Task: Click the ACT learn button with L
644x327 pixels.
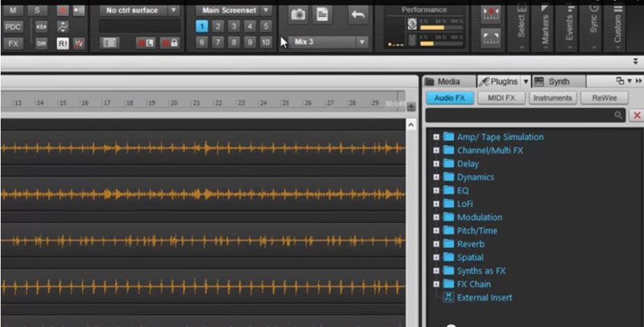Action: [146, 43]
